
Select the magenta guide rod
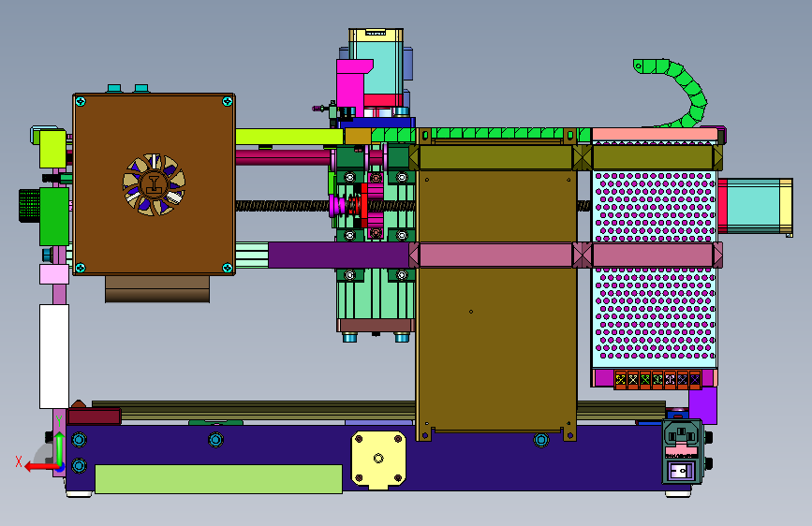coord(283,157)
